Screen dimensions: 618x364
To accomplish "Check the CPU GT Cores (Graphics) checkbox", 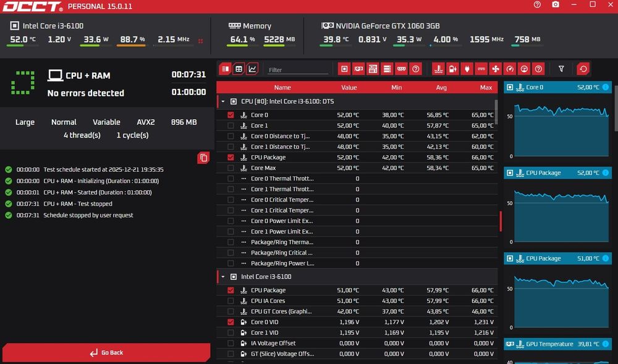I will coord(231,311).
